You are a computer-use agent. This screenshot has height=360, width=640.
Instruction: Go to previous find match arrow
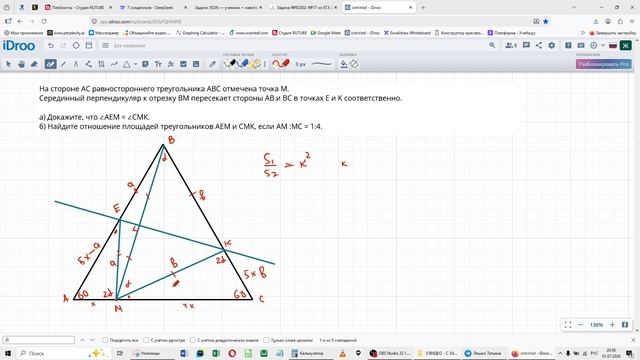click(82, 340)
